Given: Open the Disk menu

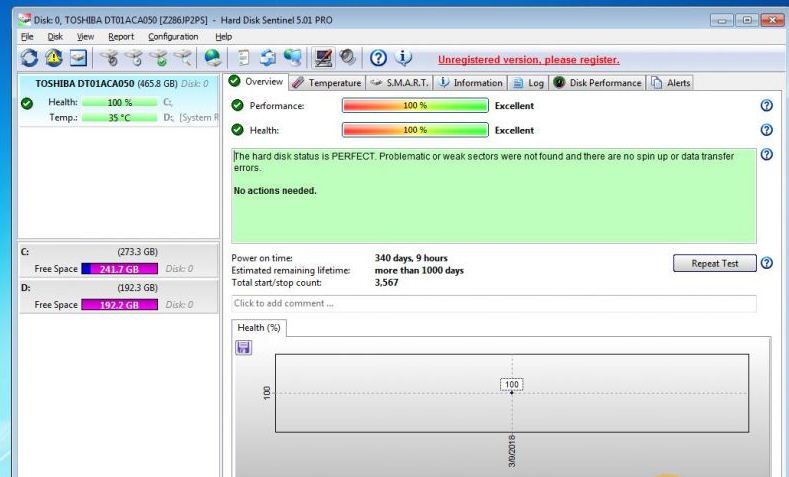Looking at the screenshot, I should tap(55, 37).
